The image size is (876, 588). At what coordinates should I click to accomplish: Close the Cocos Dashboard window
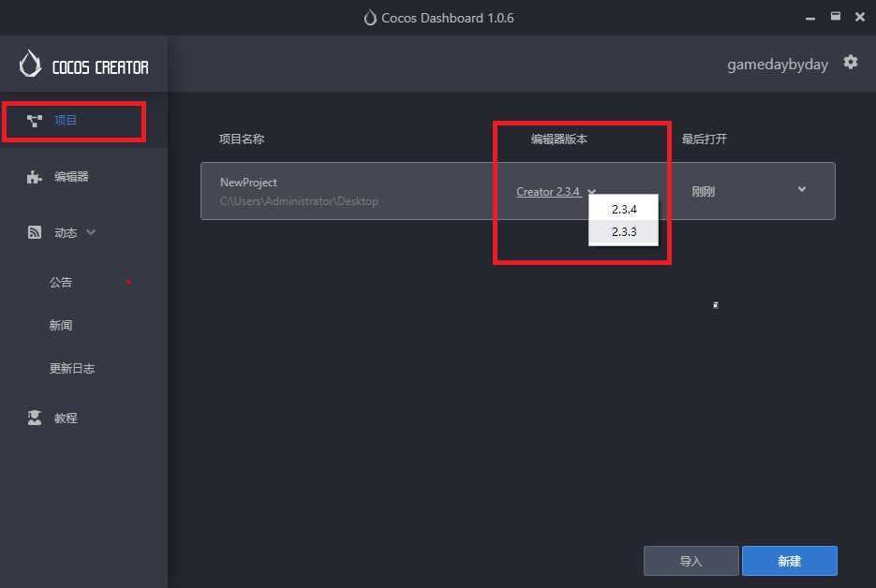tap(860, 17)
